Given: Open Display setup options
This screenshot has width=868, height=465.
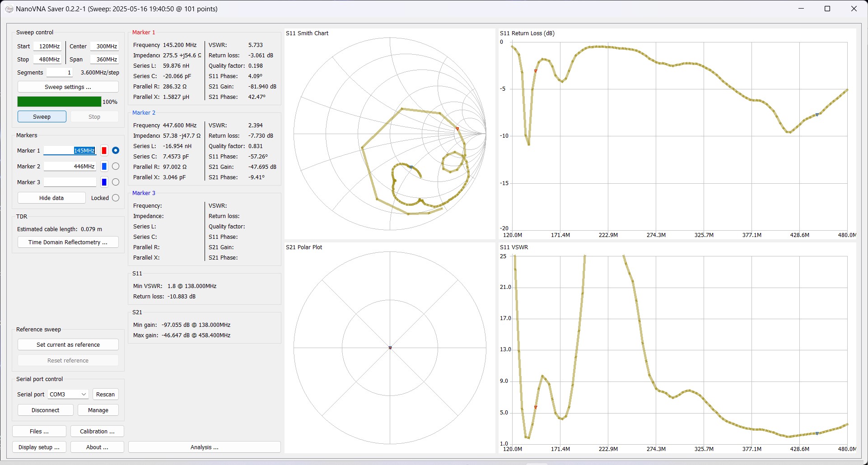Looking at the screenshot, I should click(39, 447).
